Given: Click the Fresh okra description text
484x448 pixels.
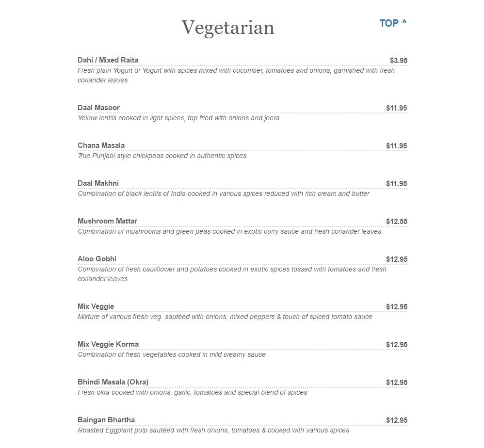Looking at the screenshot, I should pyautogui.click(x=192, y=392).
